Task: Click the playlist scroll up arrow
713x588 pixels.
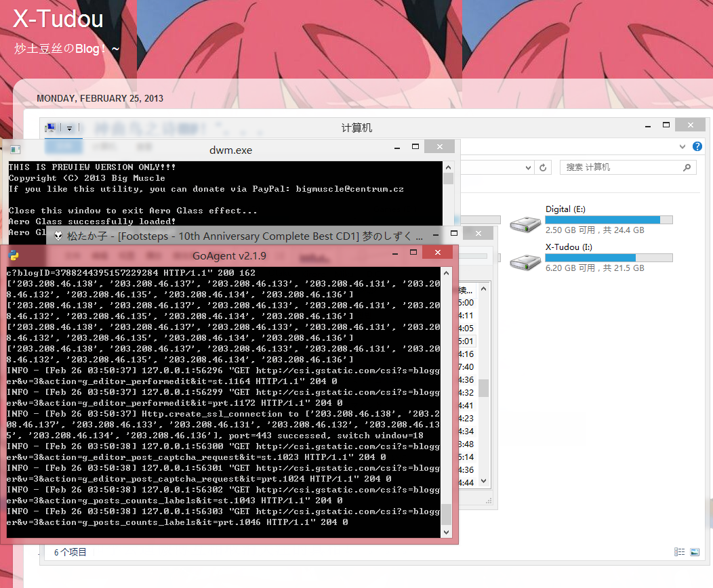Action: pyautogui.click(x=483, y=289)
